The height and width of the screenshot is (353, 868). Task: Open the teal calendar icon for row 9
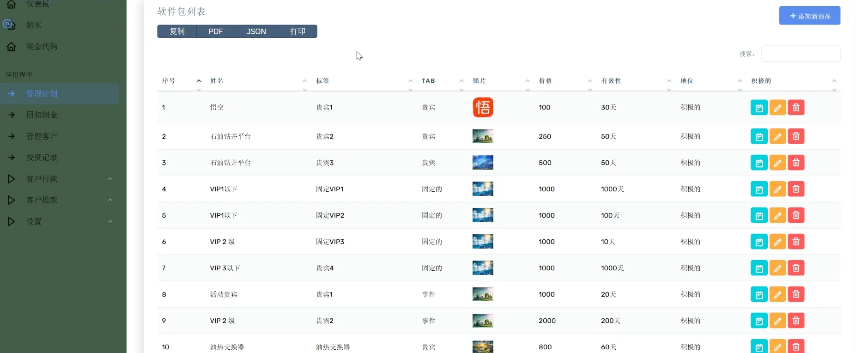(759, 321)
